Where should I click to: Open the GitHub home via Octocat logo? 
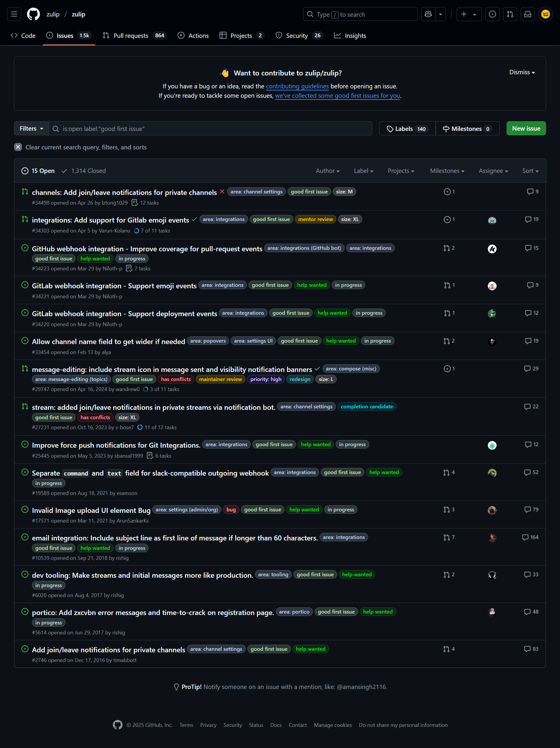(33, 14)
